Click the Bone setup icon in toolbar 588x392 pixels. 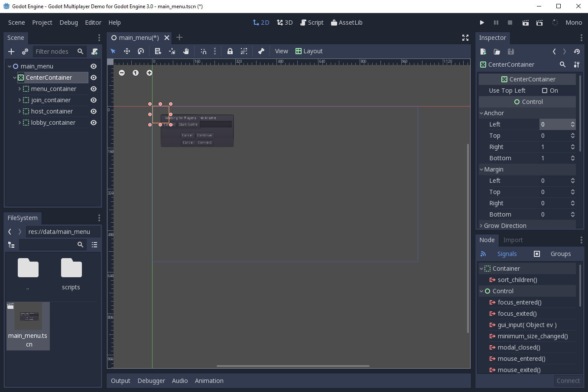pos(261,51)
